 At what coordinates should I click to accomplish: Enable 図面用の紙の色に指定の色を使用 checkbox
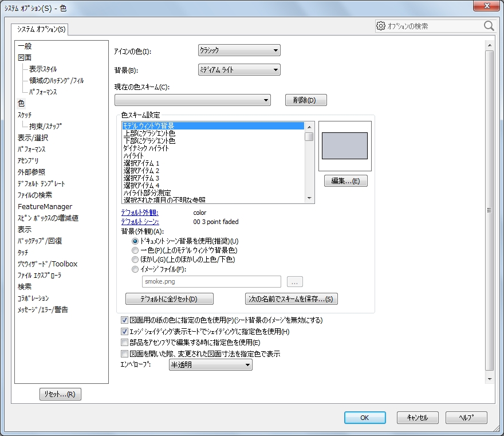coord(125,320)
